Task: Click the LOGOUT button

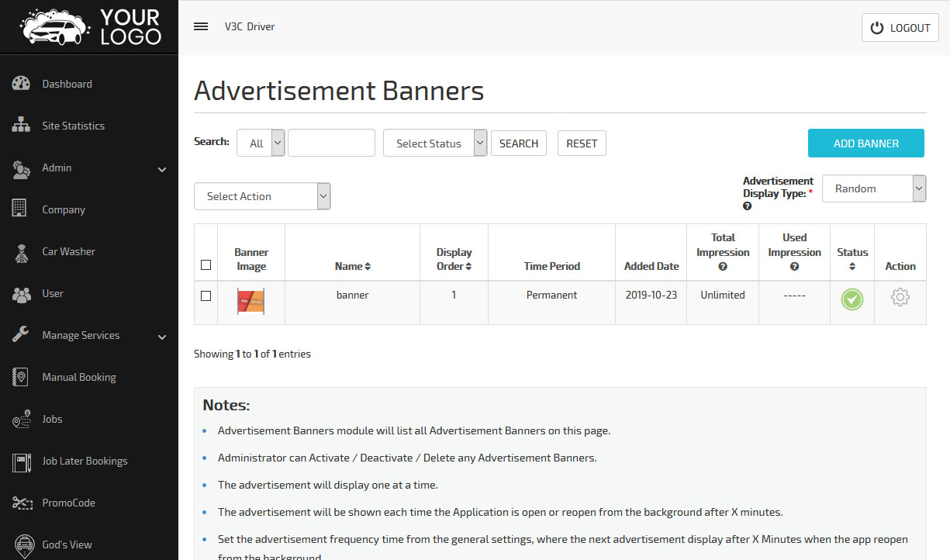Action: click(x=900, y=27)
